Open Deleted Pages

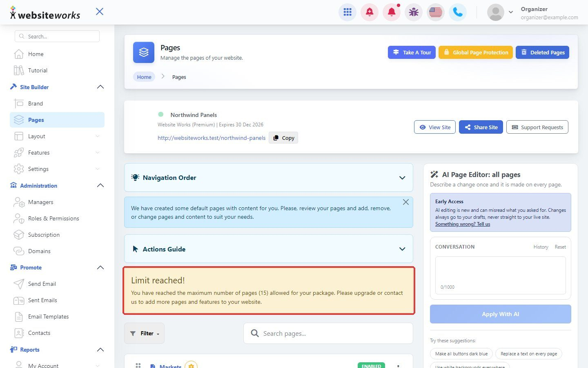click(x=542, y=52)
